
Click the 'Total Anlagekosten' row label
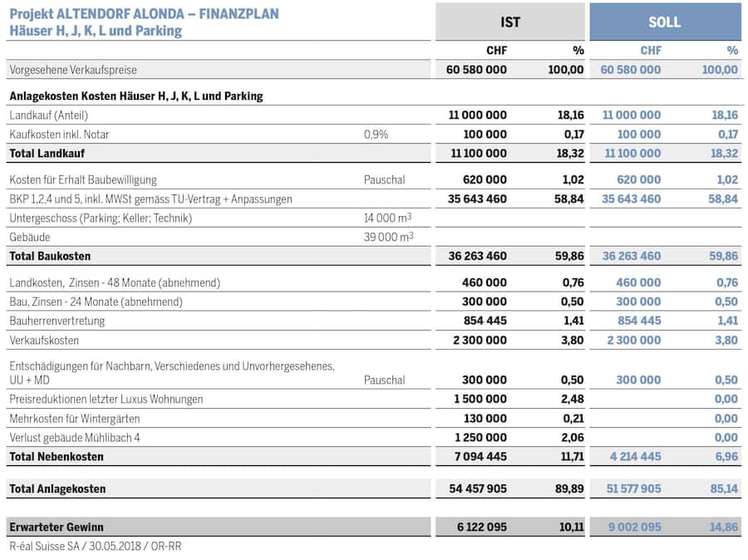click(57, 489)
